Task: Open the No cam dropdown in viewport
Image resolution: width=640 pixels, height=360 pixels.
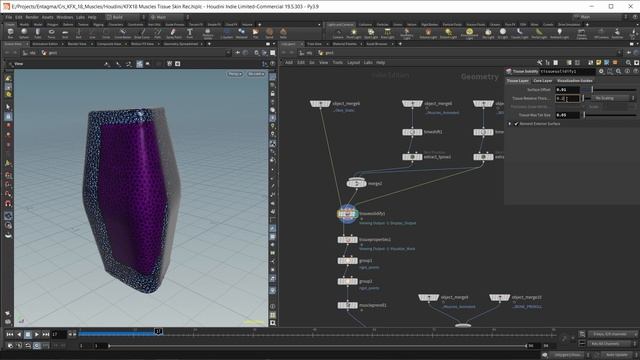Action: point(256,74)
